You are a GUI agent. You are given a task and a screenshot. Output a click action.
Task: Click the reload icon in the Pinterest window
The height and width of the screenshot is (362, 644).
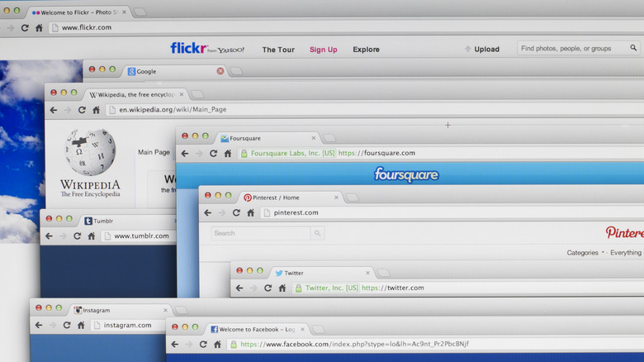pyautogui.click(x=236, y=212)
